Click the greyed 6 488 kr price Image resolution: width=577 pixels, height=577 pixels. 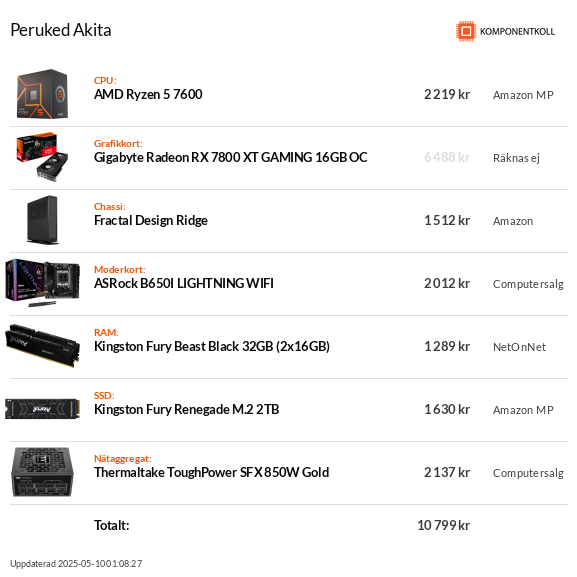[447, 157]
